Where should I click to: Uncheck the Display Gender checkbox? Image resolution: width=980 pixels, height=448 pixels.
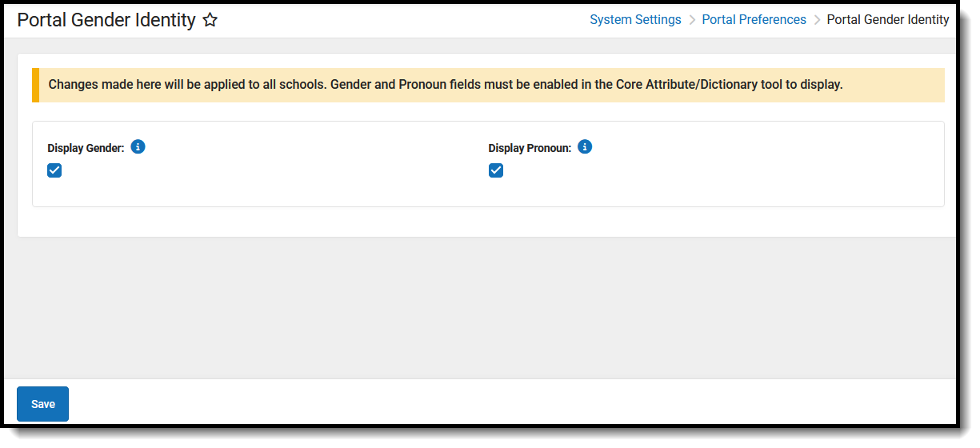(54, 170)
